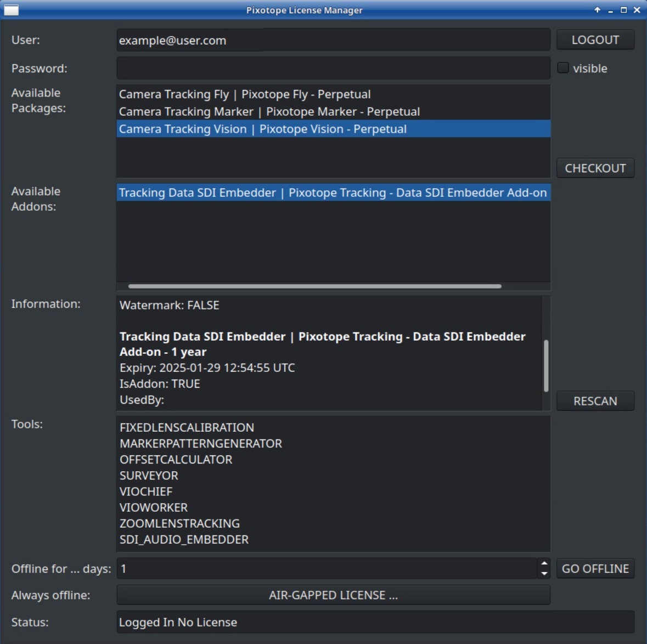Select Camera Tracking Vision package
The width and height of the screenshot is (647, 644).
pos(262,129)
